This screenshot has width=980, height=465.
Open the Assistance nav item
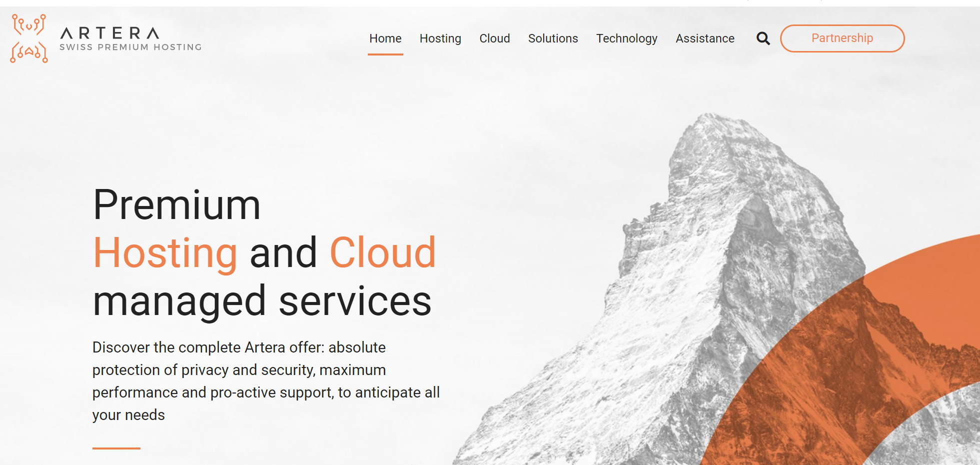[x=705, y=38]
